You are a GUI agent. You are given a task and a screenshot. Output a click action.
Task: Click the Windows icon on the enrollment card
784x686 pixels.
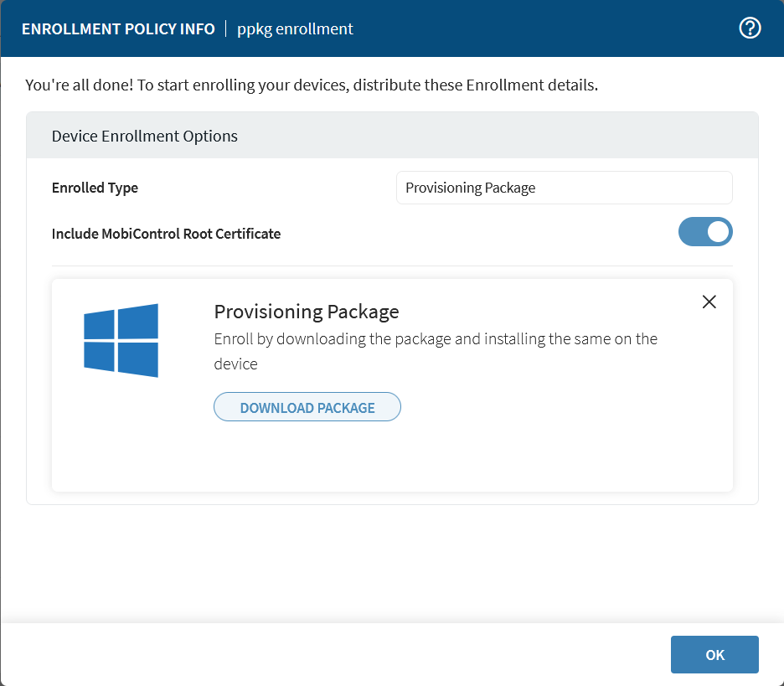click(x=121, y=340)
